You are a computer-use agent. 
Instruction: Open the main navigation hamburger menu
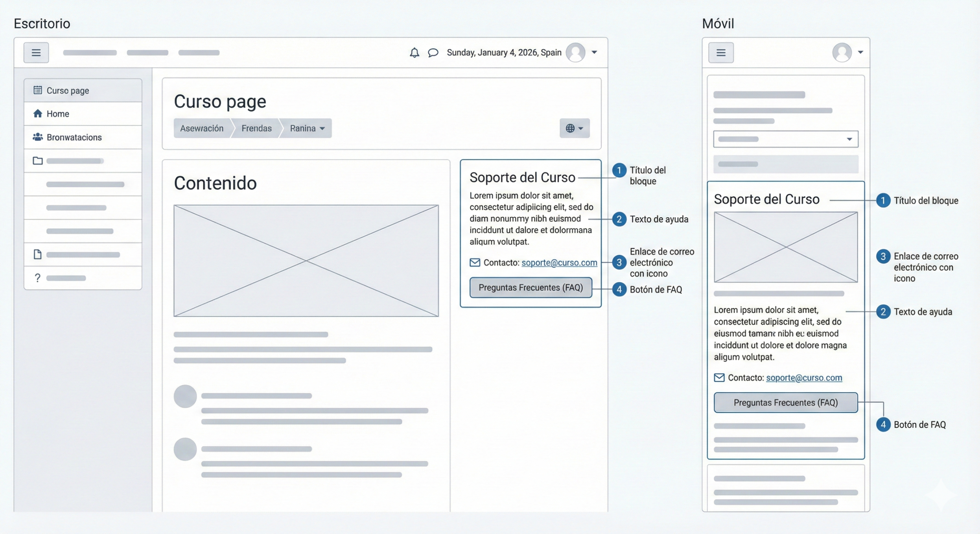pos(36,52)
